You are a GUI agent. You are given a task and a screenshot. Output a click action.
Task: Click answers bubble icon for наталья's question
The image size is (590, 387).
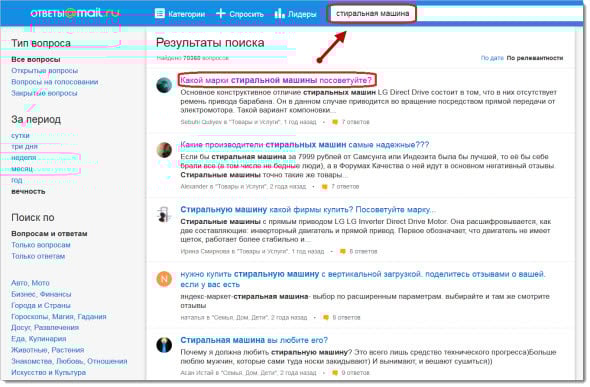[x=326, y=318]
